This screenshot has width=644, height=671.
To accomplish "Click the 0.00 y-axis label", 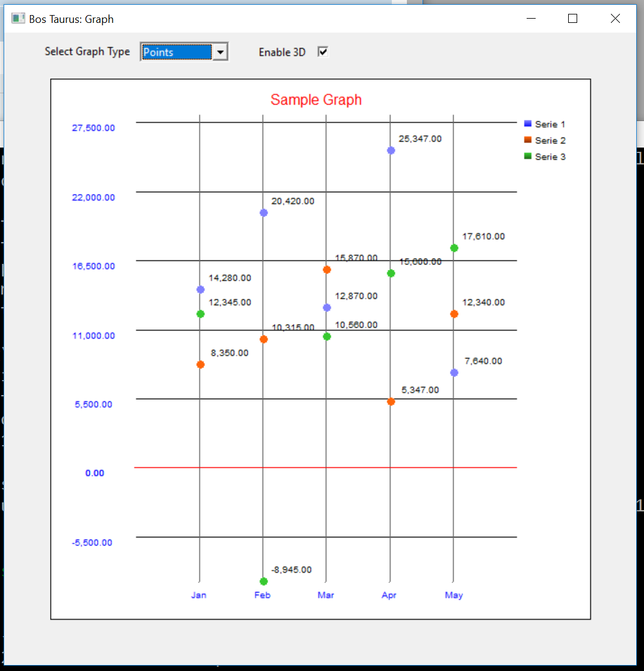I will click(94, 473).
